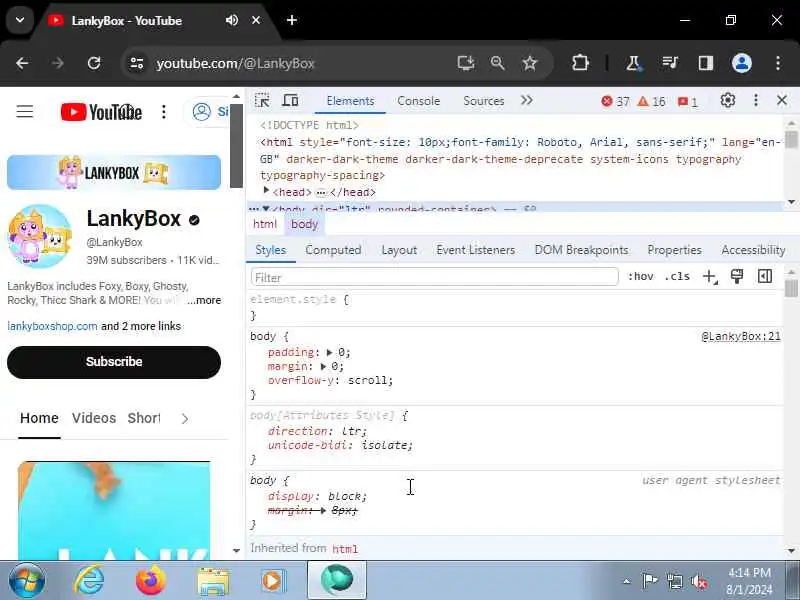Click the Sign in button
Screen dimensions: 800x600
coord(210,111)
